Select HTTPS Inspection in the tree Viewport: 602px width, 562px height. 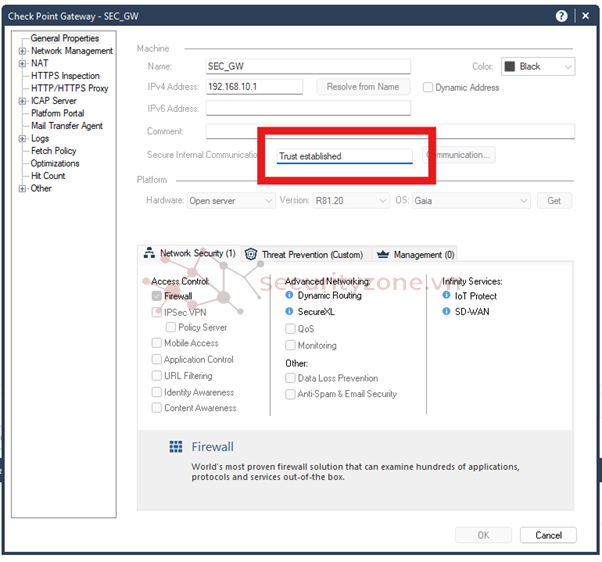click(65, 76)
